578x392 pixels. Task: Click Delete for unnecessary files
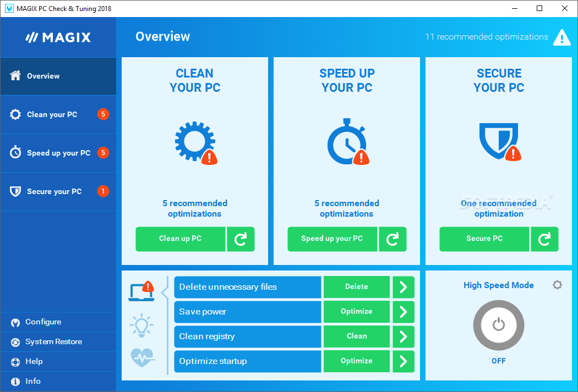coord(357,287)
